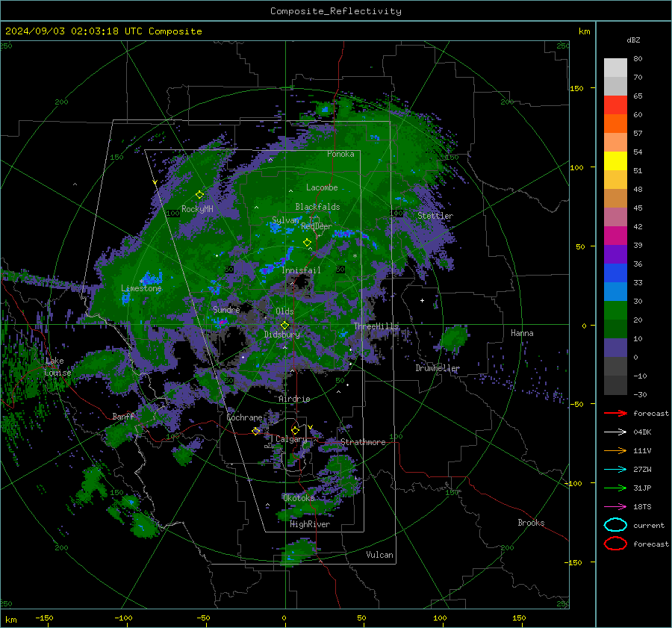Image resolution: width=672 pixels, height=628 pixels.
Task: Click the green 31JP arrow legend icon
Action: (x=615, y=488)
